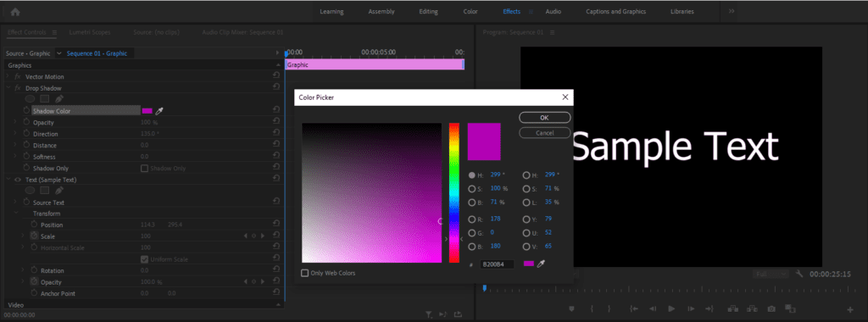This screenshot has height=322, width=868.
Task: Select the pen mask tool under Drop Shadow
Action: tap(59, 99)
